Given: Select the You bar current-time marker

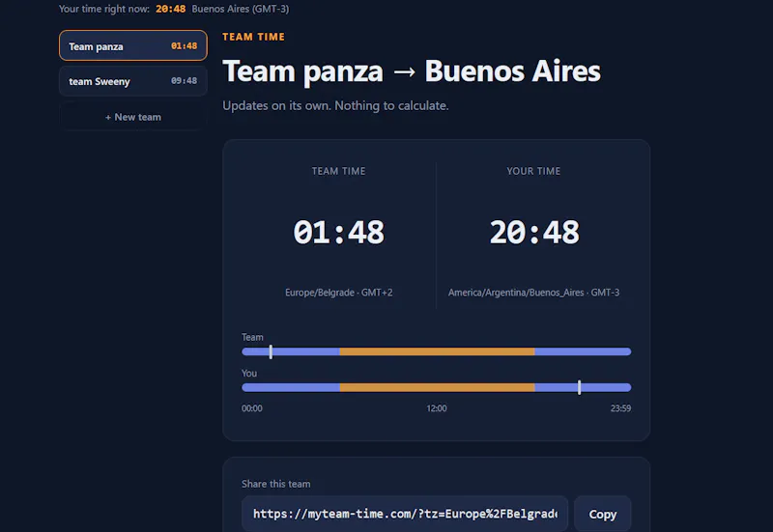Looking at the screenshot, I should [579, 388].
